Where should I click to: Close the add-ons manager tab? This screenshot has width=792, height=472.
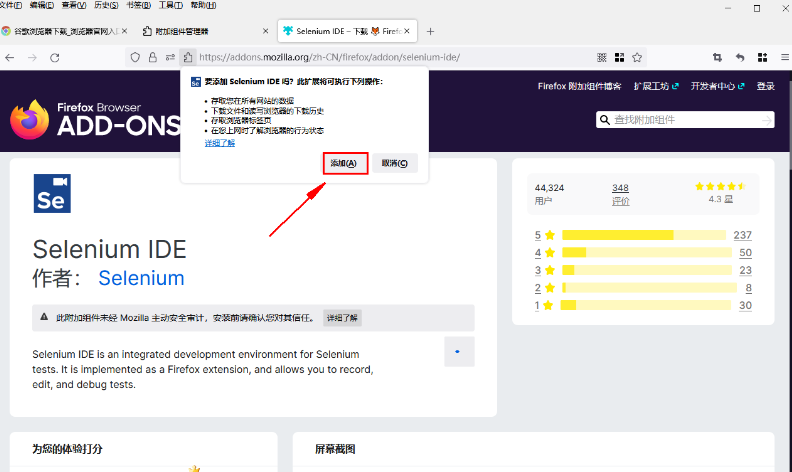(266, 31)
